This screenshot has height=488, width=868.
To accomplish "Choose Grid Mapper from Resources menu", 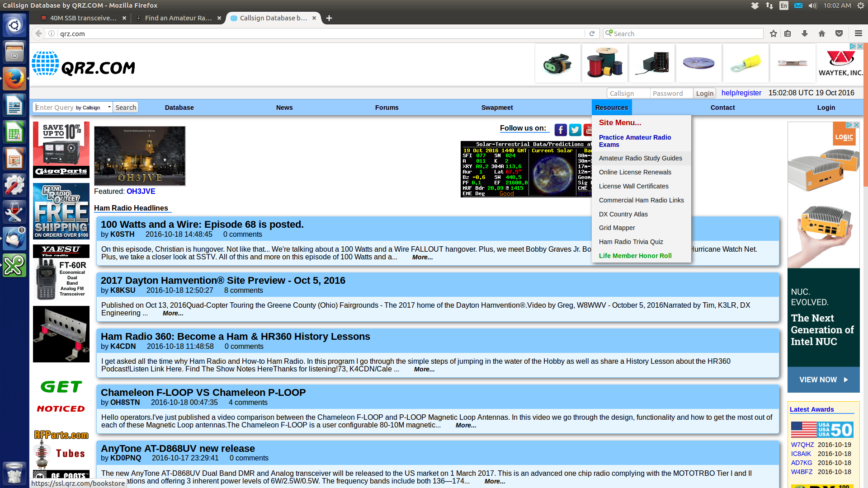I will (617, 228).
